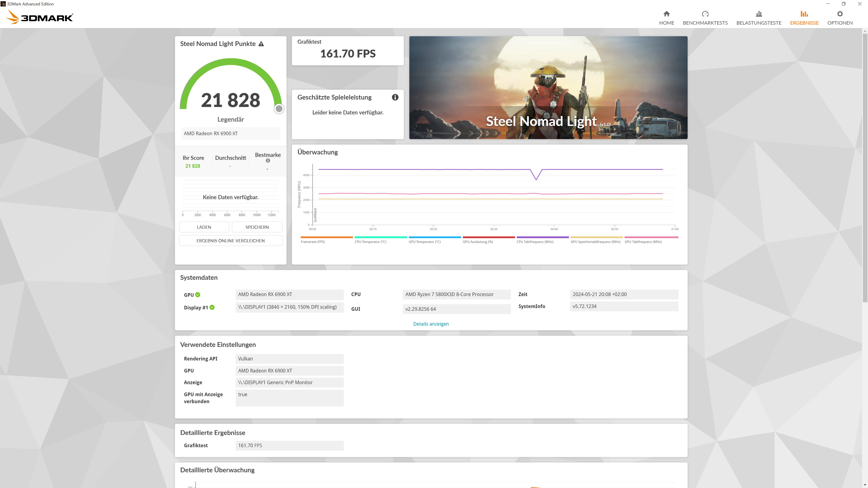Click info icon beside Geschätzte Spieleleistung
This screenshot has height=488, width=868.
tap(395, 97)
